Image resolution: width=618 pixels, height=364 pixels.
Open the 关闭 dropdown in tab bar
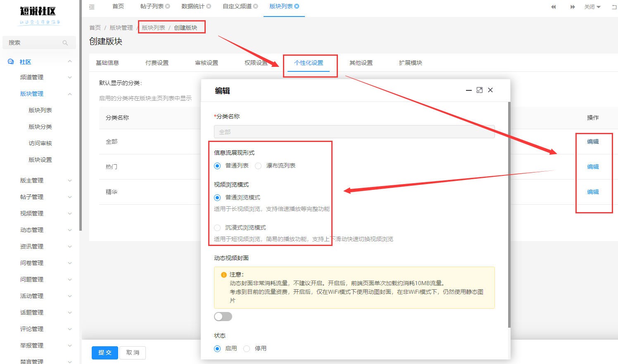coord(592,7)
